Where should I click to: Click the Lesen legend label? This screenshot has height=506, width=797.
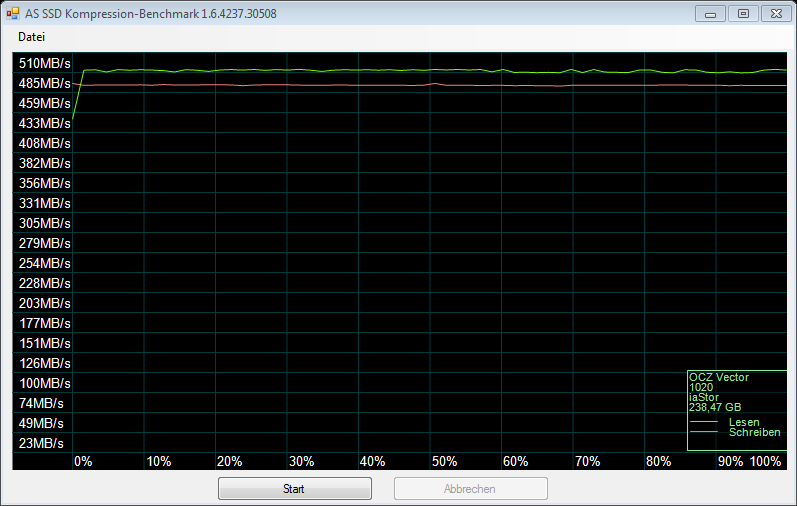[744, 422]
